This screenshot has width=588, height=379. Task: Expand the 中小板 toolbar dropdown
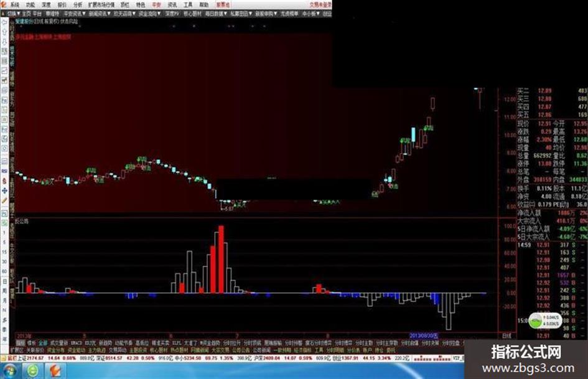(311, 14)
